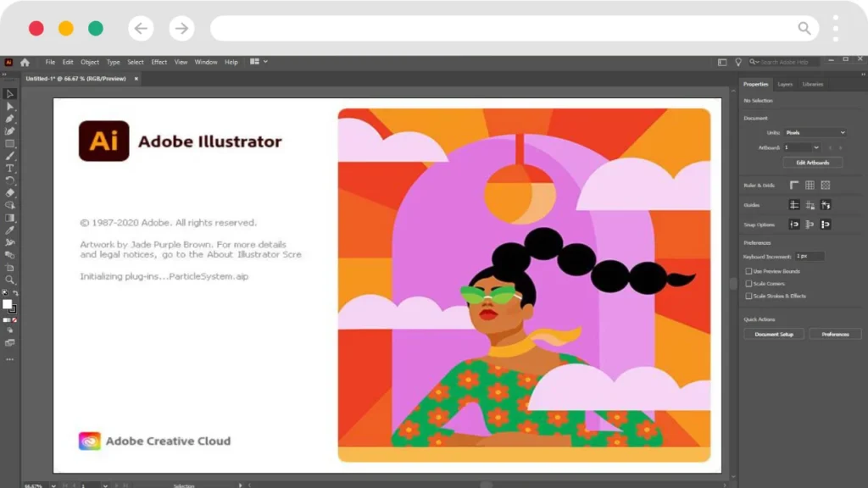Enable Use Preview Bounds checkbox
This screenshot has width=868, height=488.
pyautogui.click(x=748, y=271)
